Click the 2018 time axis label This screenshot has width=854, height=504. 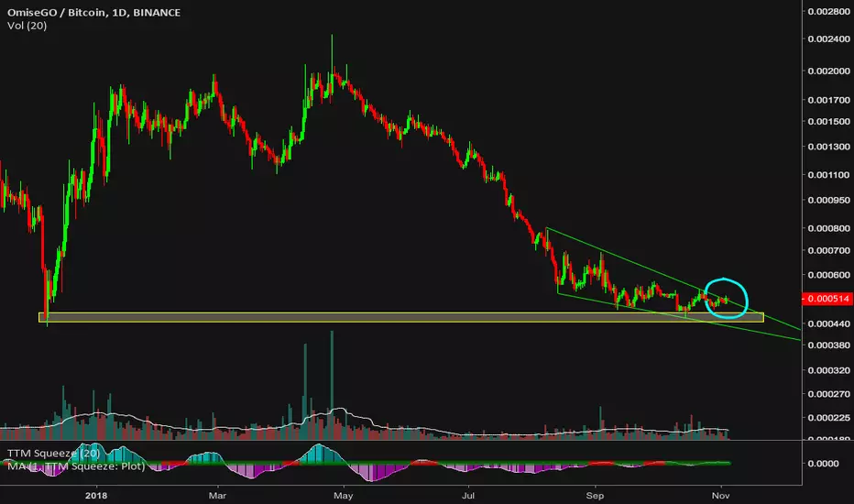click(96, 495)
